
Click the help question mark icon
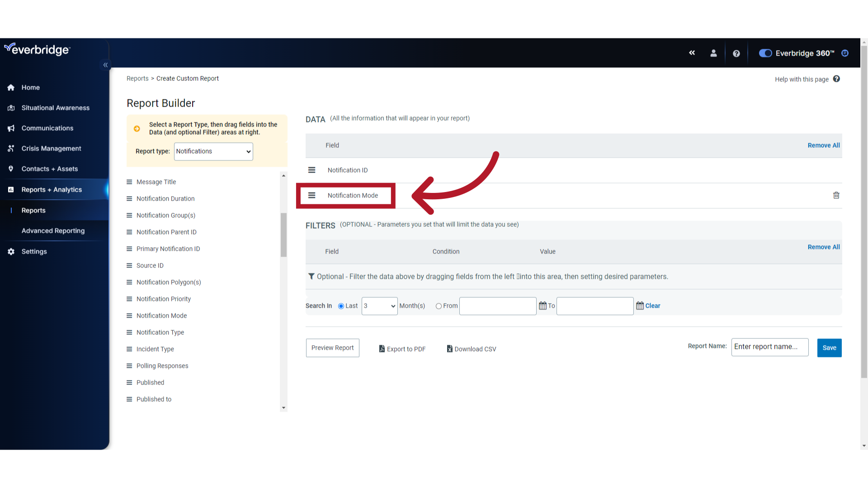(736, 53)
